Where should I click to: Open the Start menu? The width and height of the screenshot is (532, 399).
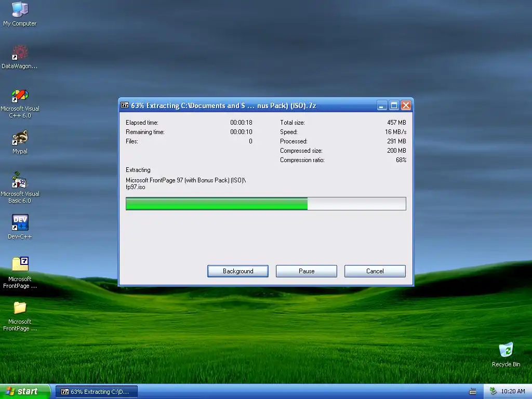pyautogui.click(x=25, y=392)
